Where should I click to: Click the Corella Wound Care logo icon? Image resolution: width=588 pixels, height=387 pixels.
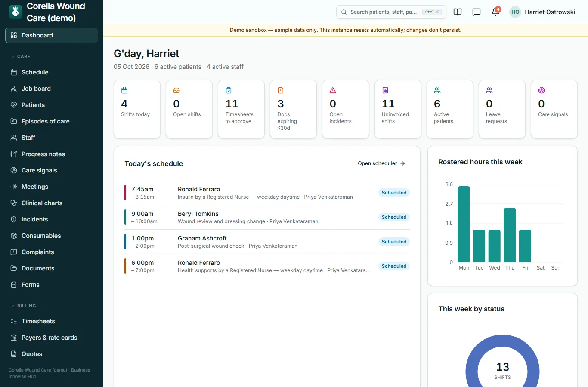tap(15, 12)
